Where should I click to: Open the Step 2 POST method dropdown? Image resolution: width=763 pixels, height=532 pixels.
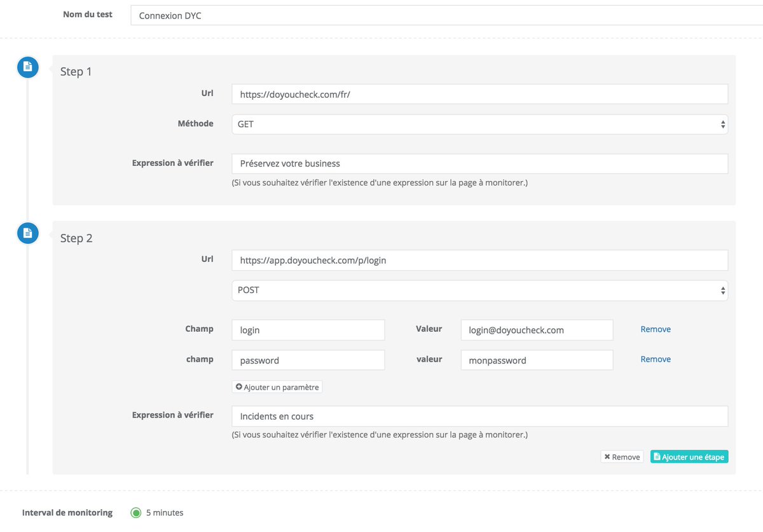(480, 290)
